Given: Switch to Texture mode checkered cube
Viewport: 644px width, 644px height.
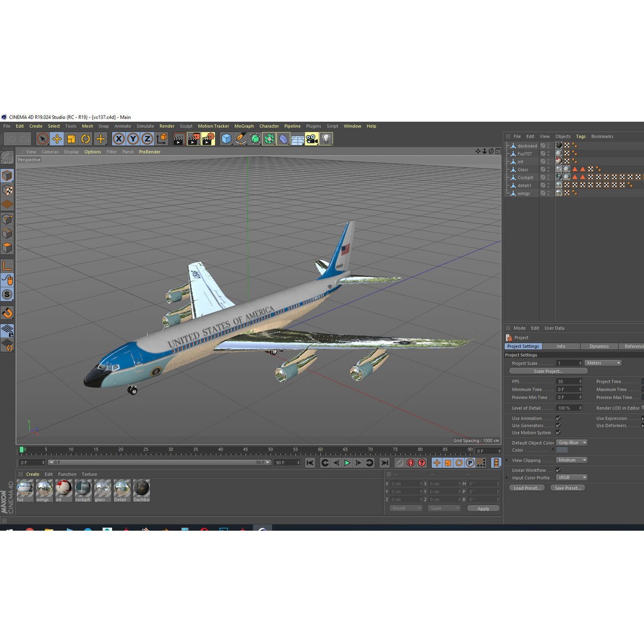Looking at the screenshot, I should pos(7,190).
